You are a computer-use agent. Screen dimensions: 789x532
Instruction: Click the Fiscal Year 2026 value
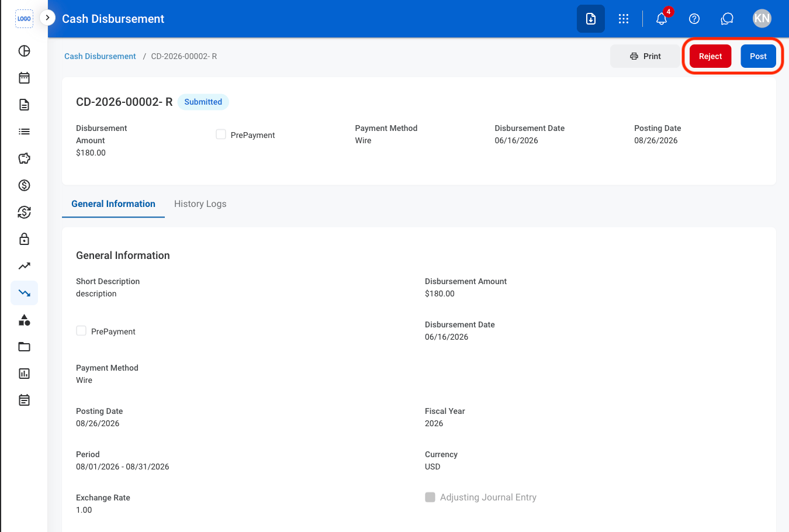coord(434,423)
